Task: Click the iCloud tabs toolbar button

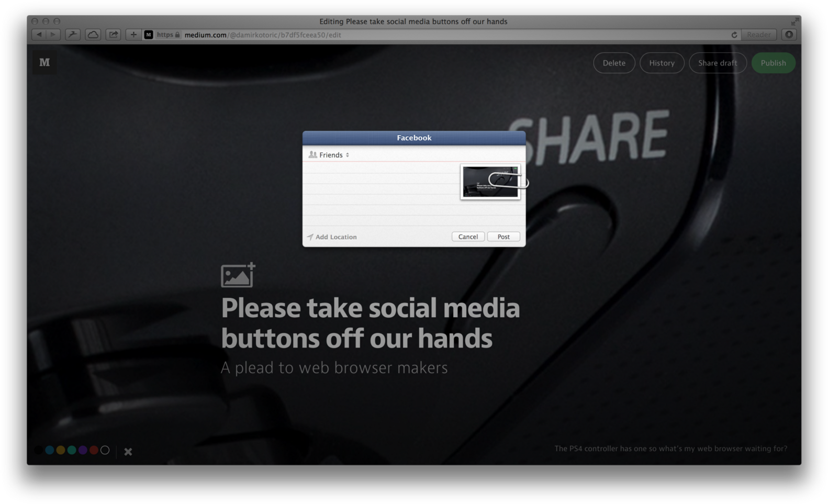Action: [x=93, y=35]
